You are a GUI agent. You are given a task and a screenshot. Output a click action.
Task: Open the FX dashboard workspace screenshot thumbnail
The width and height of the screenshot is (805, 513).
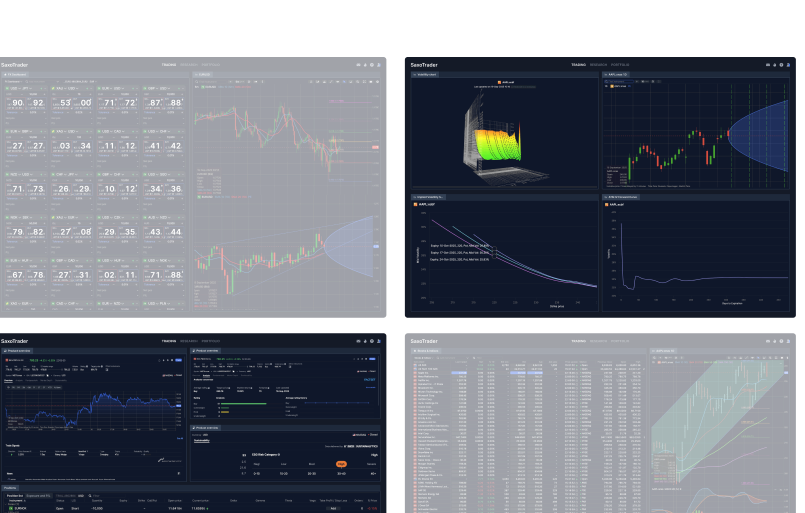click(193, 187)
